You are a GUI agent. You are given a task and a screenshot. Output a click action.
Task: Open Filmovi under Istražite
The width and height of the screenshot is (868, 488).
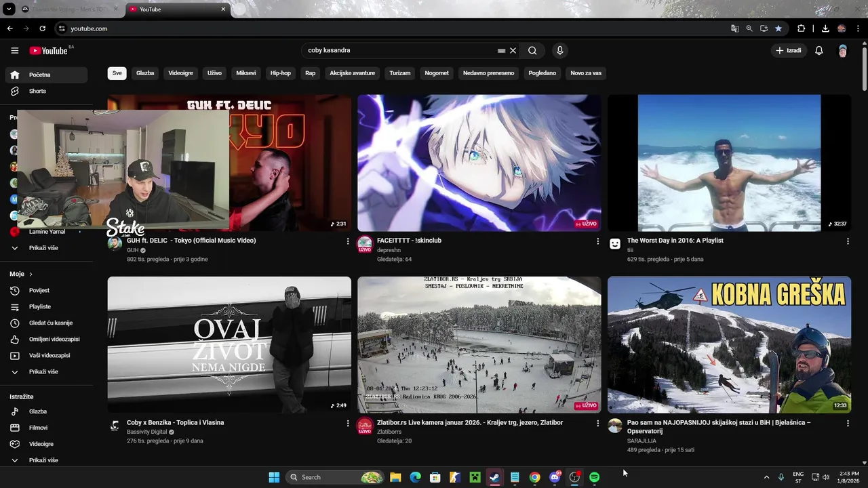(47, 428)
